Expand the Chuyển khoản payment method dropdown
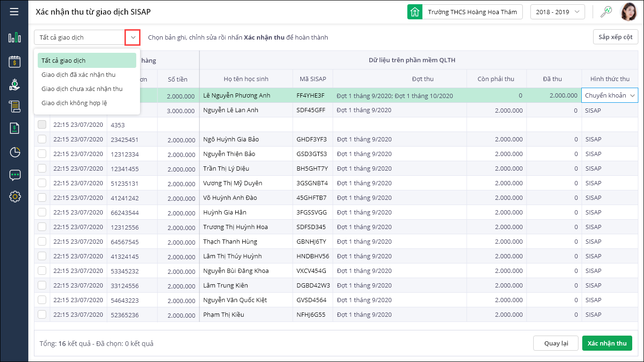The width and height of the screenshot is (644, 362). pos(632,96)
